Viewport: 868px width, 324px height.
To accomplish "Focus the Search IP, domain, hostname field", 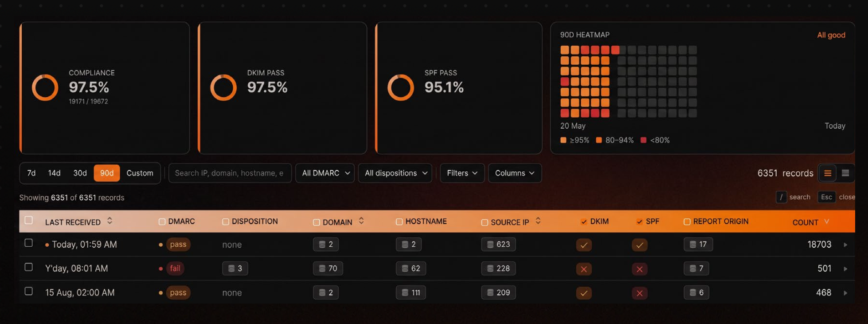I will pyautogui.click(x=230, y=173).
